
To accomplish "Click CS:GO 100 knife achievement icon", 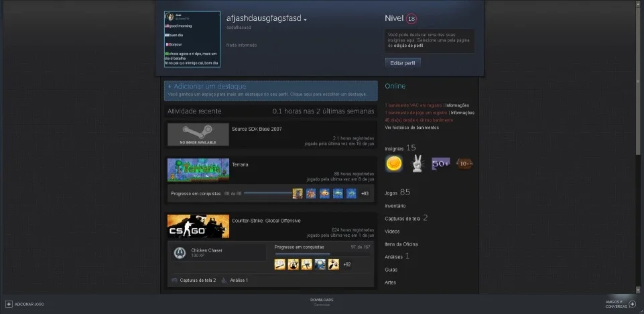I will pyautogui.click(x=279, y=264).
